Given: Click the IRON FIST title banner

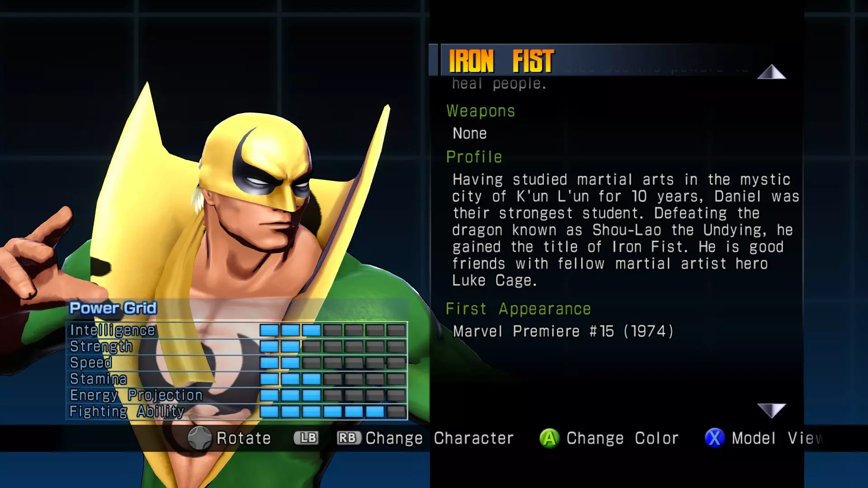Looking at the screenshot, I should pos(501,61).
